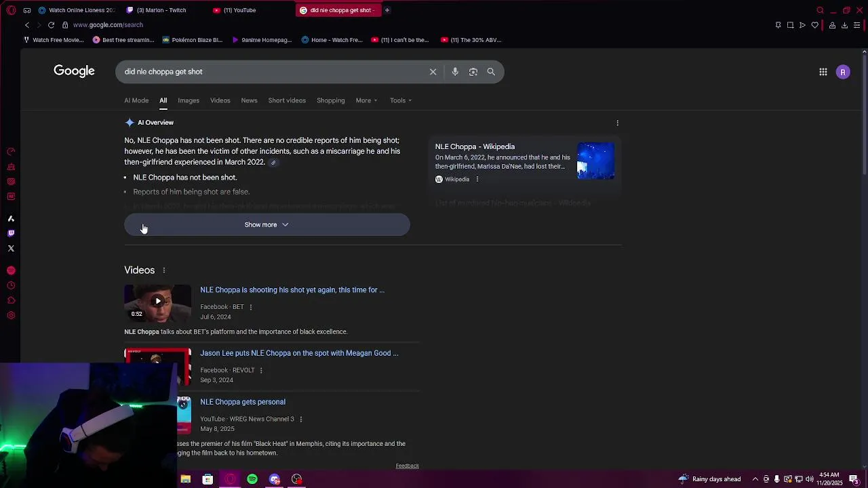Clear the search query with X
The image size is (868, 488).
click(433, 72)
